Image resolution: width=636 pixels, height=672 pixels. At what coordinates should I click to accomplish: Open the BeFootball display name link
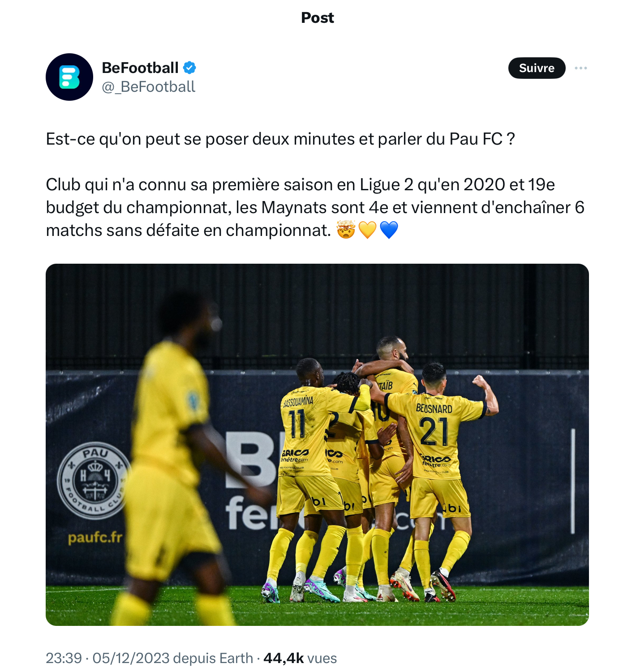pos(140,68)
